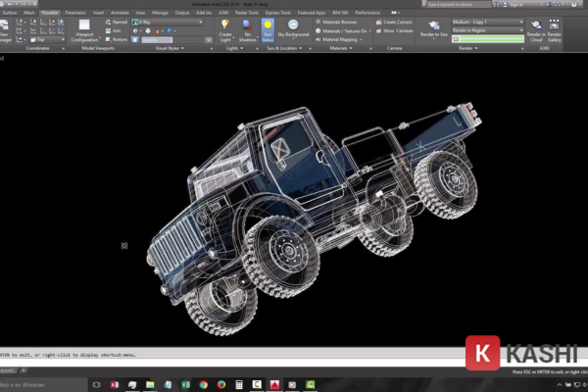Open Render in Cloud
Viewport: 588px width, 392px height.
[x=535, y=28]
